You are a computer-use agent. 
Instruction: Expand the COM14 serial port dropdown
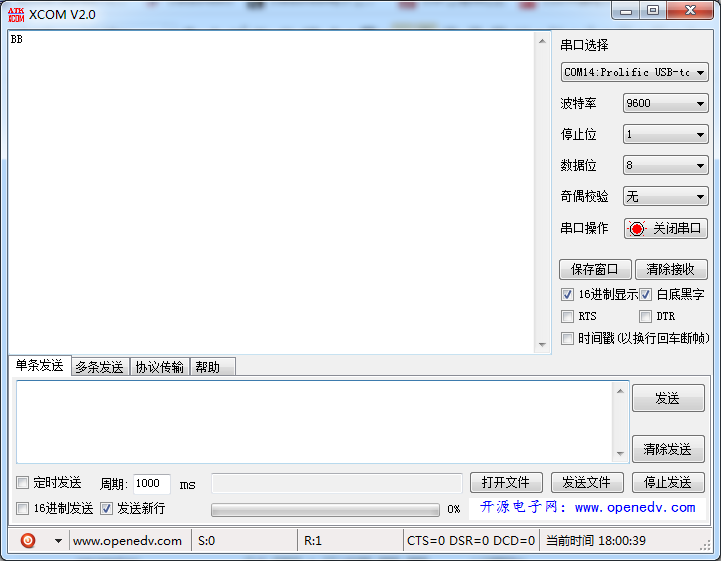634,72
